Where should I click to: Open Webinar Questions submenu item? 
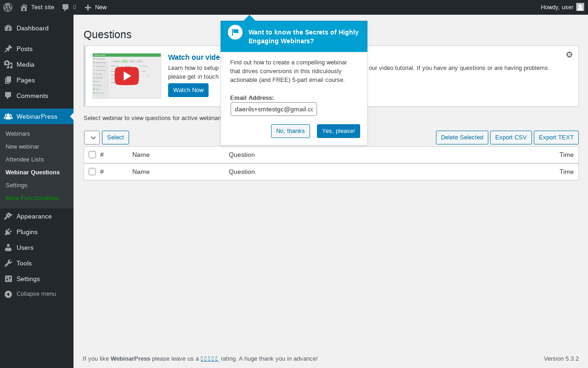pos(33,172)
